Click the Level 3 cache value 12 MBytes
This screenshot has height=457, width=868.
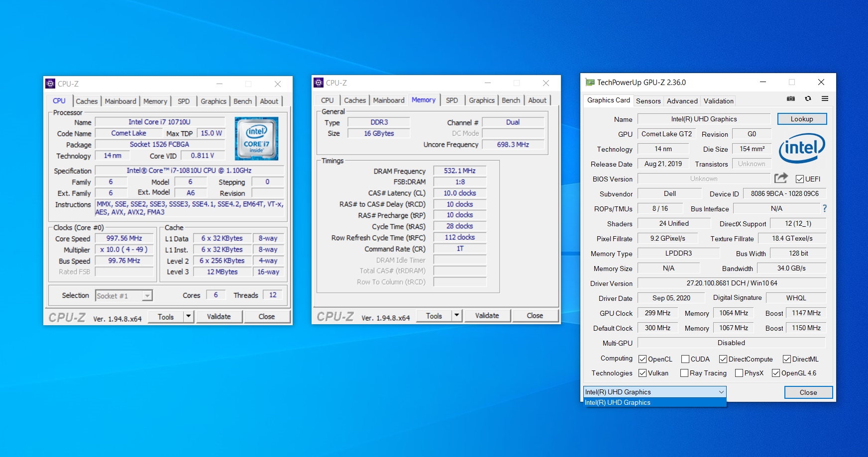[222, 272]
